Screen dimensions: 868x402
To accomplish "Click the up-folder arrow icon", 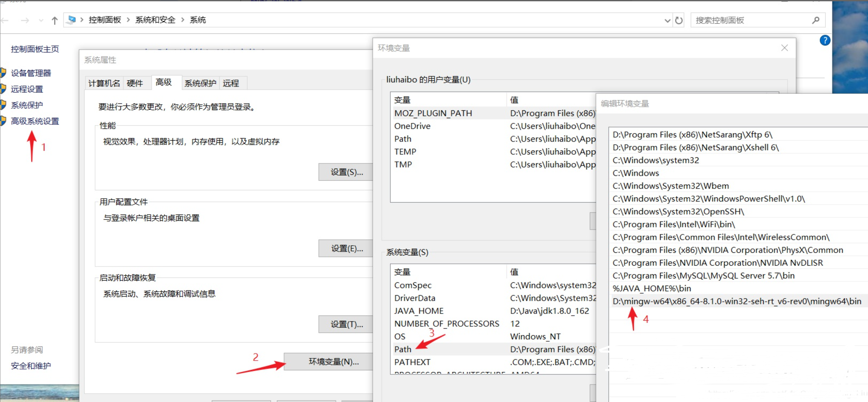I will pyautogui.click(x=55, y=21).
